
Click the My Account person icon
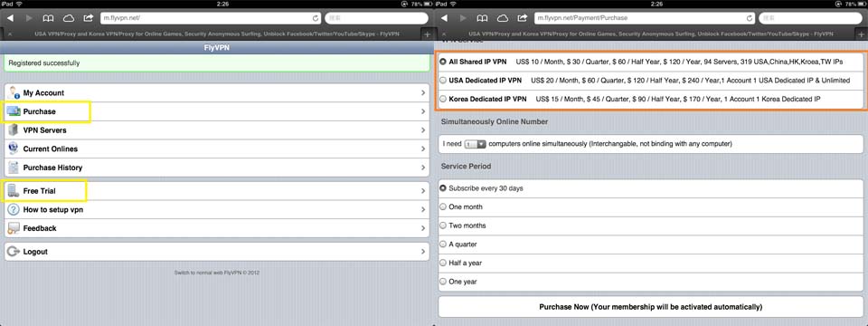[x=14, y=92]
